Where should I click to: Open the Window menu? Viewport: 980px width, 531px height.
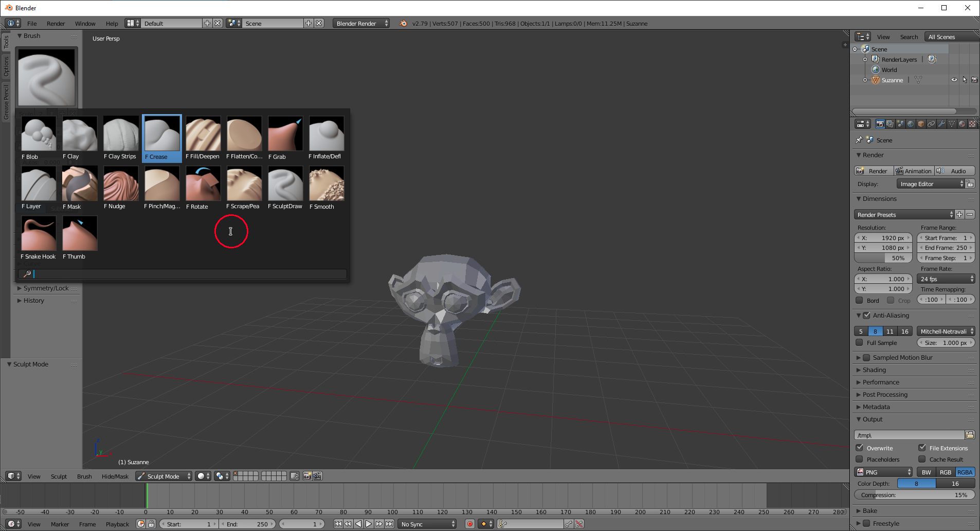(85, 23)
